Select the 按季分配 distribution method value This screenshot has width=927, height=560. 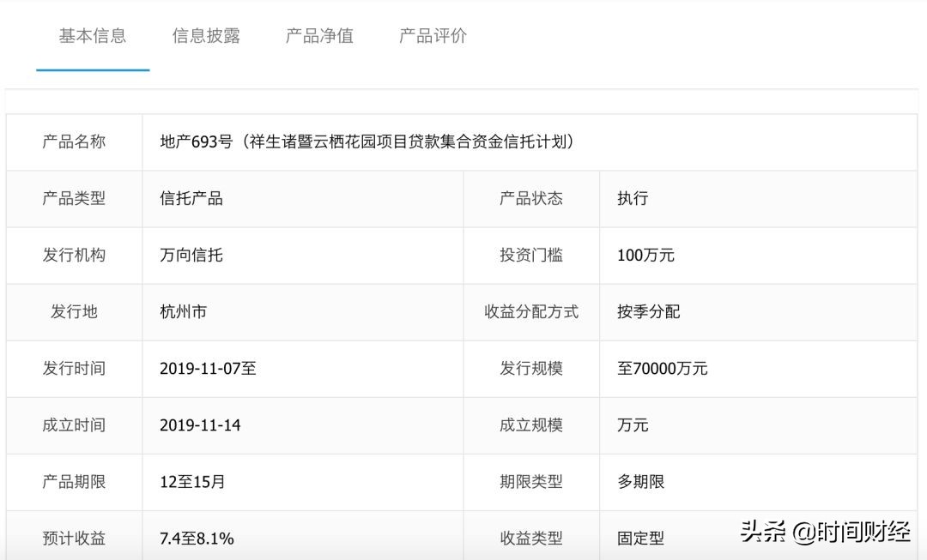pos(648,312)
